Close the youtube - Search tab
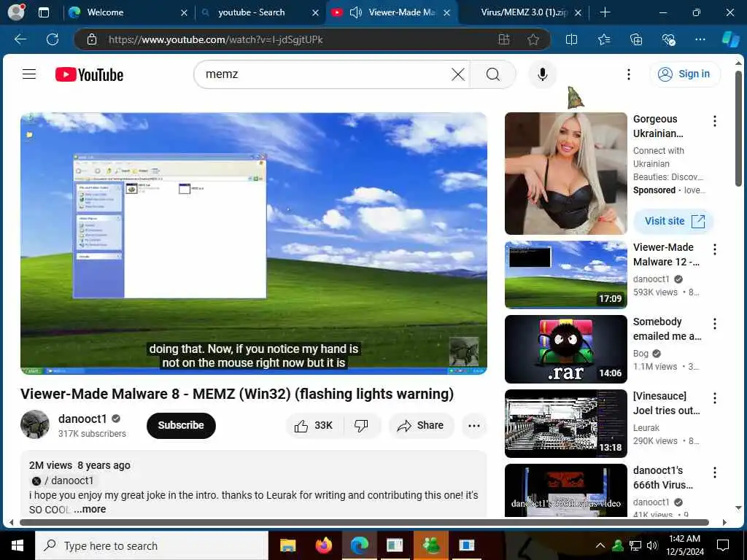Viewport: 747px width, 560px height. coord(315,13)
